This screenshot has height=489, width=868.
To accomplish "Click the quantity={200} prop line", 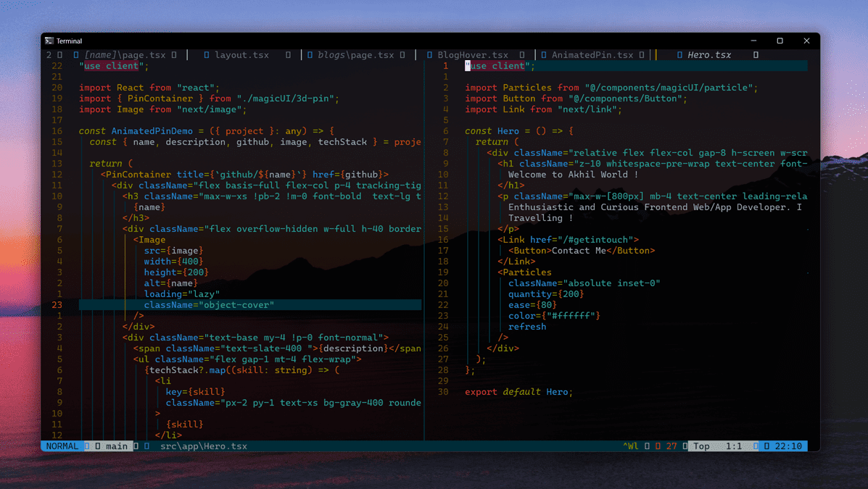I will pos(546,293).
